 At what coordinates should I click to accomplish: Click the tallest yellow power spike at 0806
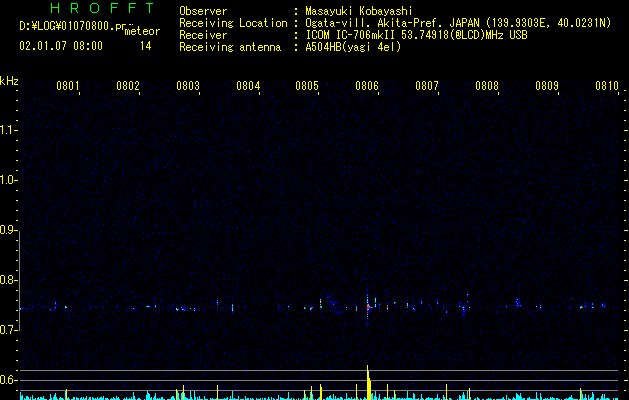[x=368, y=382]
